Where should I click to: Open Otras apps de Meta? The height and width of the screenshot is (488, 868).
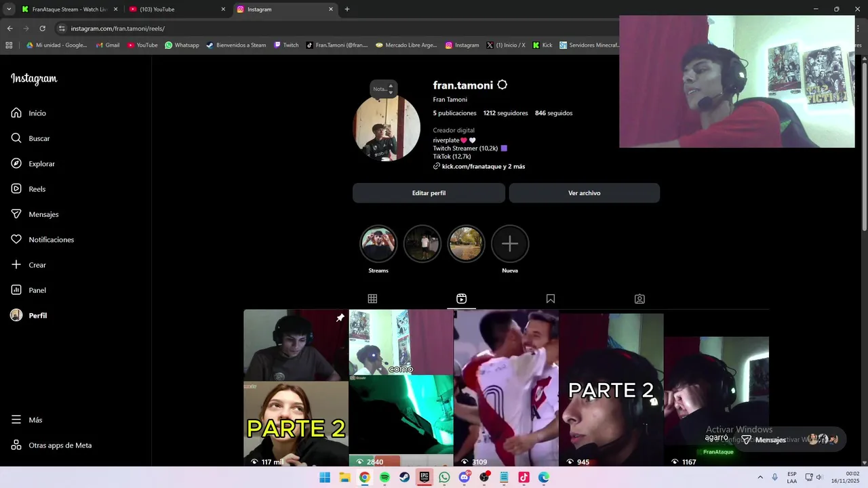click(52, 445)
